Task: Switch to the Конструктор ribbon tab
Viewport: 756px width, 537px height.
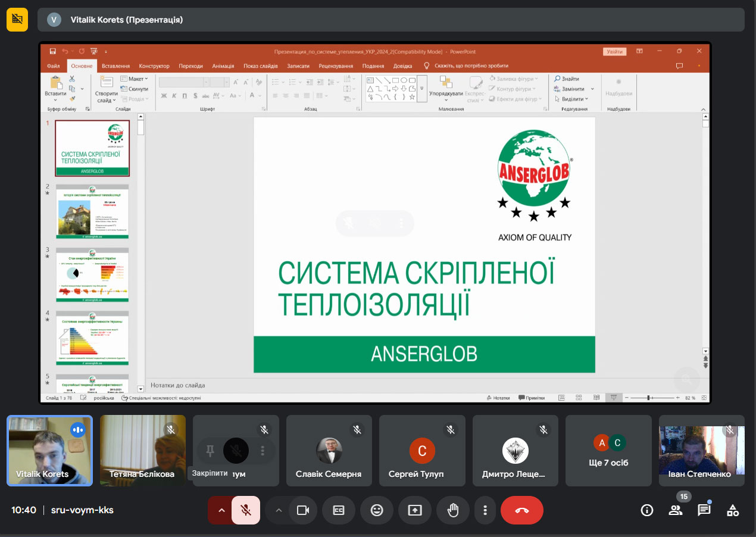Action: pos(154,66)
